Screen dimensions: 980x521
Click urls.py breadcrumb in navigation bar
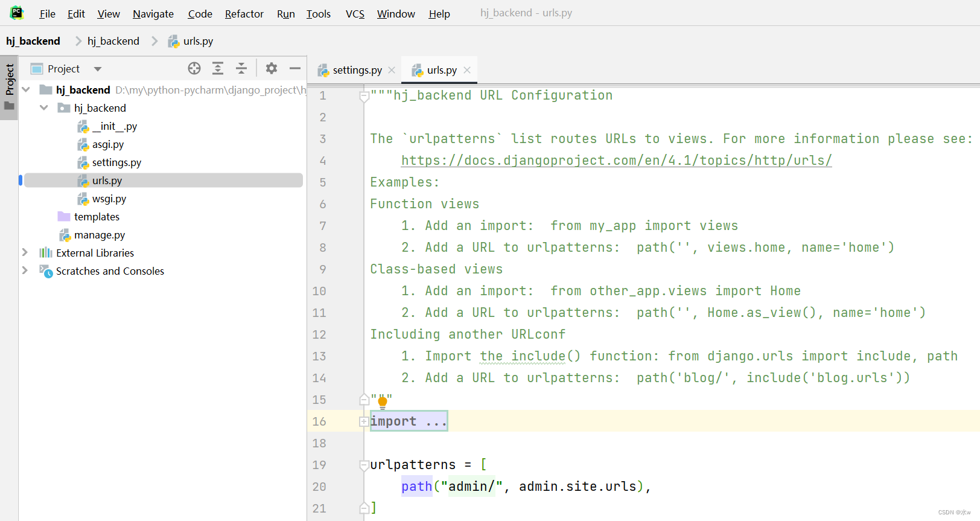click(191, 41)
